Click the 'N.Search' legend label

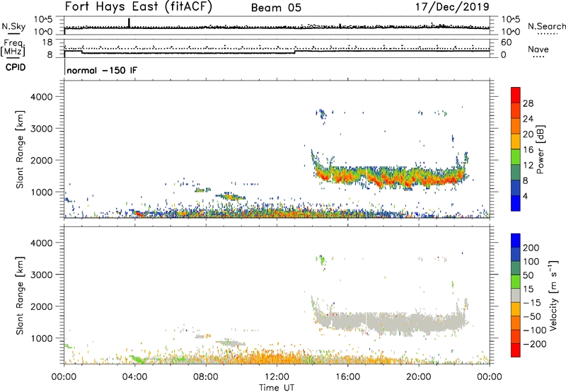pyautogui.click(x=546, y=26)
